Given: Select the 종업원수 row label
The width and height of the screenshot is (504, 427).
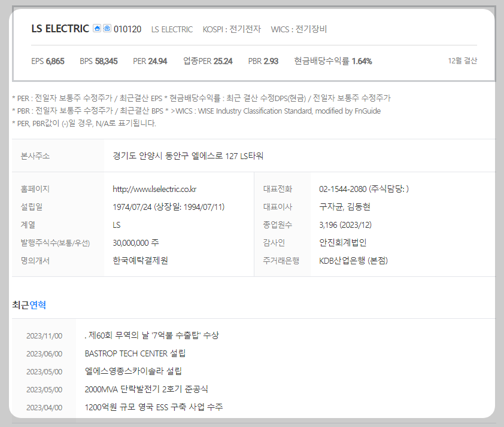Looking at the screenshot, I should coord(278,225).
